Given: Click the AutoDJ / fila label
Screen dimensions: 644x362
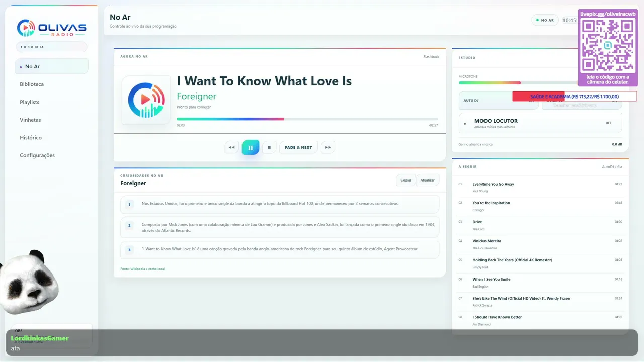Looking at the screenshot, I should click(612, 167).
